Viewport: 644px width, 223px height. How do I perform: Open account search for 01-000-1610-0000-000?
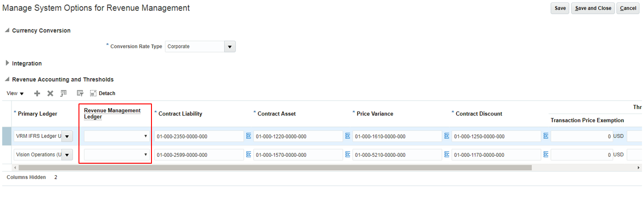[x=447, y=136]
